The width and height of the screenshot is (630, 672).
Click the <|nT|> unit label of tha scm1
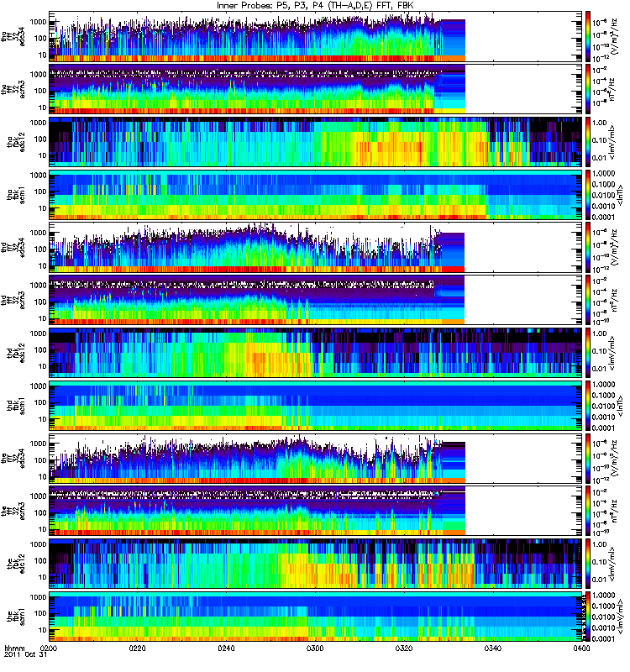coord(620,194)
